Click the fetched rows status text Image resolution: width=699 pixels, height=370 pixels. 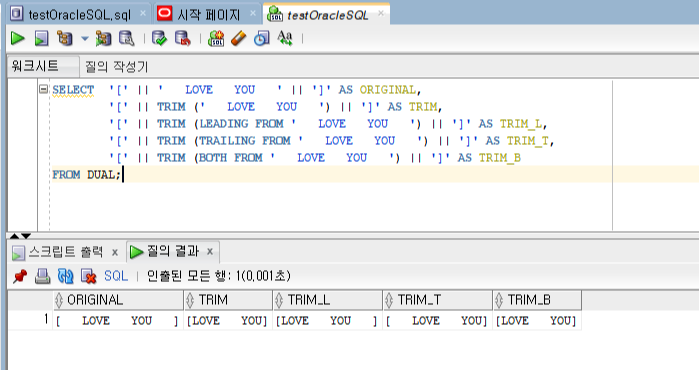point(219,276)
